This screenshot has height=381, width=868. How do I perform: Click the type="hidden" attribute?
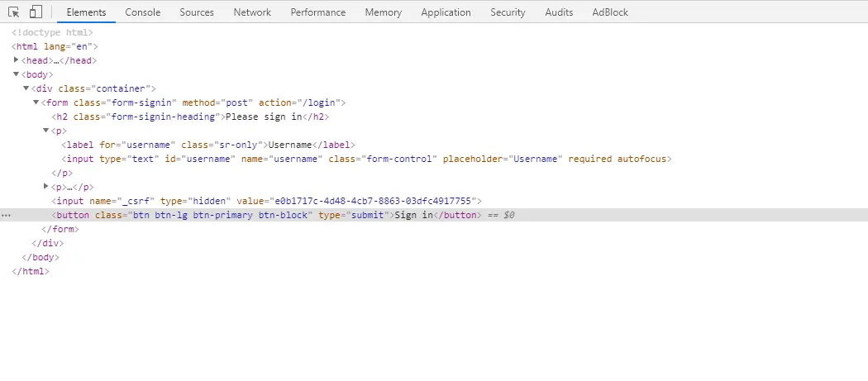(x=195, y=201)
